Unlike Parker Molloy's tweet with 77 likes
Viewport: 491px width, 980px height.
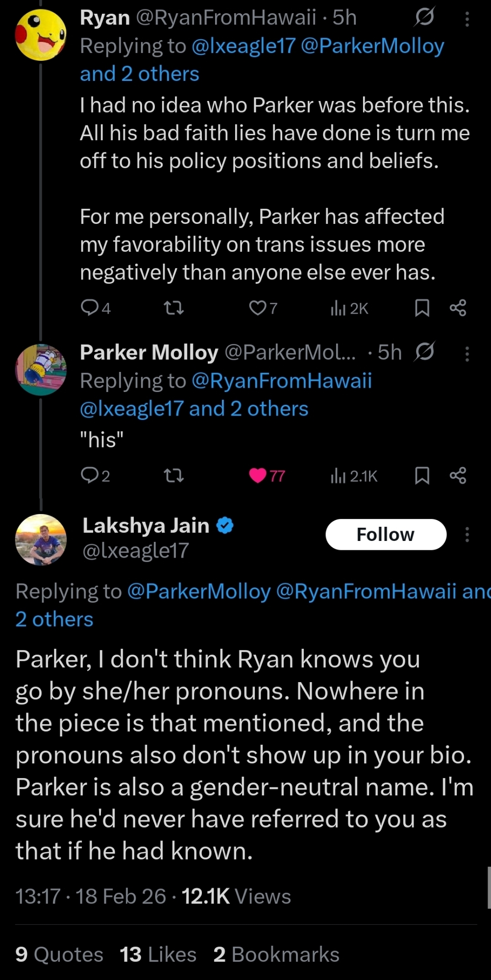258,475
